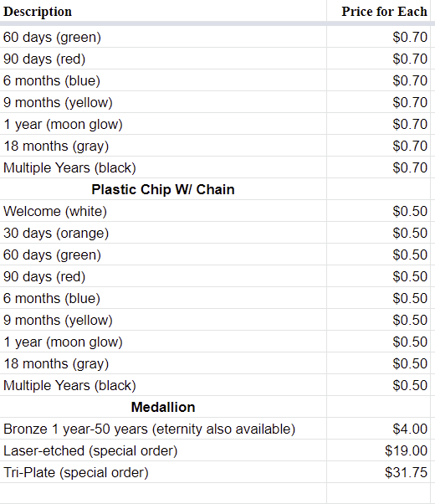The height and width of the screenshot is (504, 435).
Task: Click the Laser-etched (special order) cell
Action: click(x=163, y=450)
